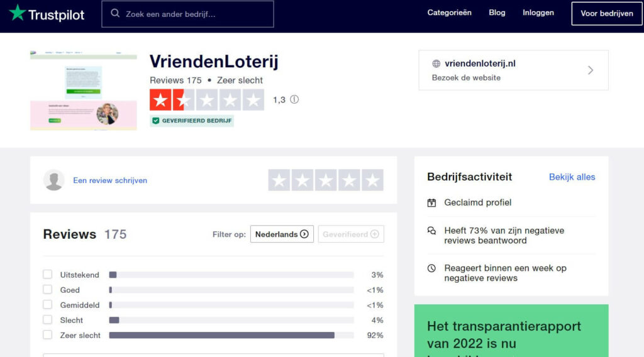Click the green verified shield icon
The height and width of the screenshot is (357, 644).
[x=156, y=121]
